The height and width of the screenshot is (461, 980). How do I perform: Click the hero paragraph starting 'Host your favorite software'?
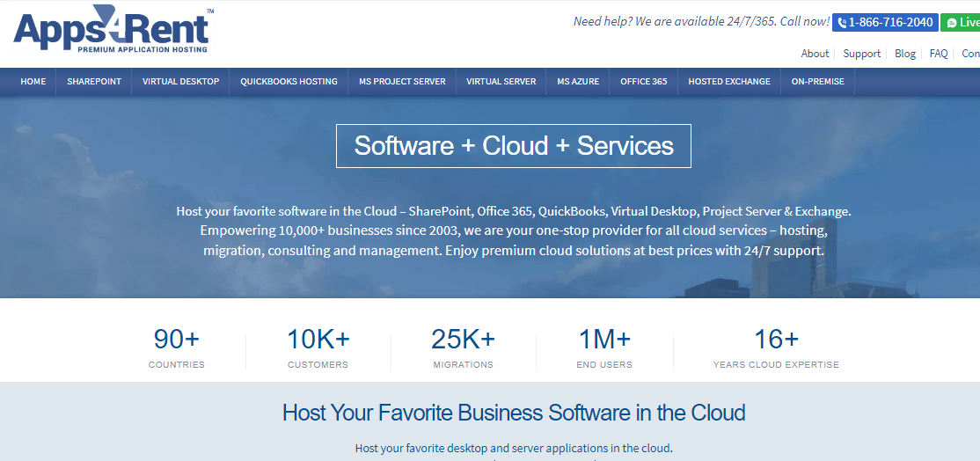[x=514, y=231]
